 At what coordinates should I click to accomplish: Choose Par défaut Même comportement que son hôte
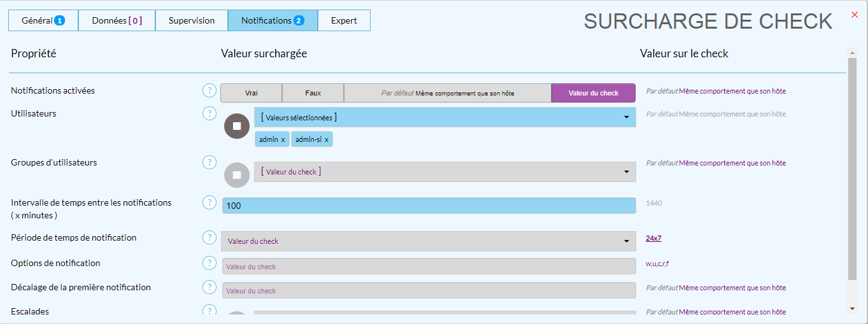click(x=447, y=93)
